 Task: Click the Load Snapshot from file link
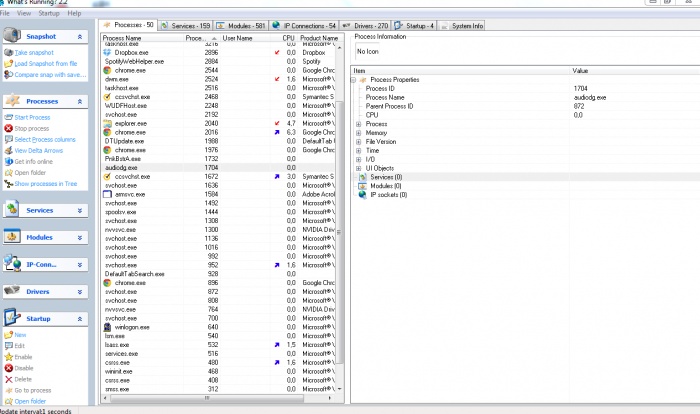pyautogui.click(x=46, y=64)
